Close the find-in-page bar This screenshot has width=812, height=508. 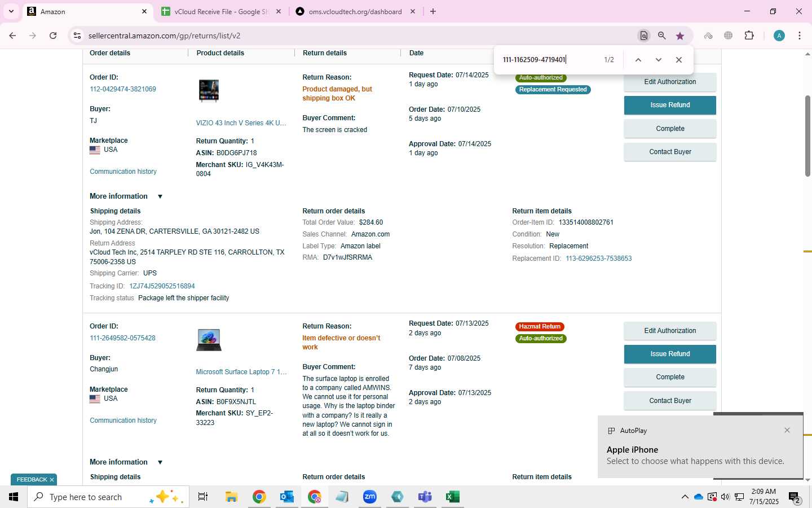click(x=679, y=60)
